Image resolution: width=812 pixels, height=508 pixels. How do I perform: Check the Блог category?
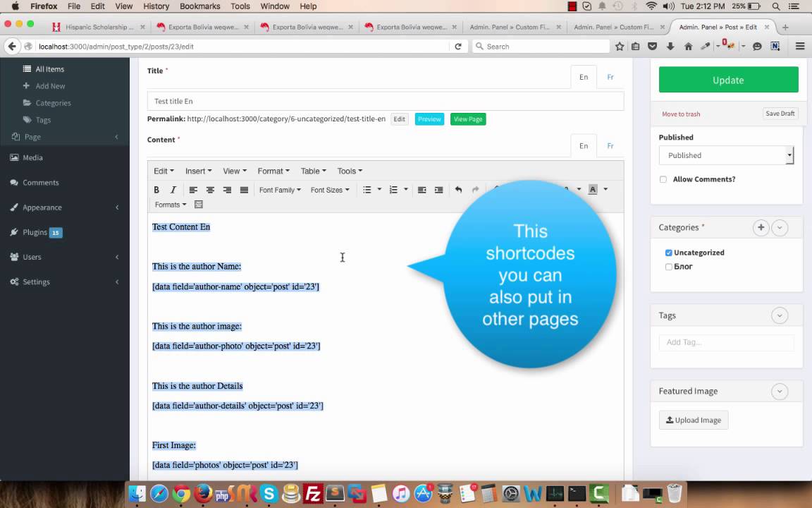668,267
